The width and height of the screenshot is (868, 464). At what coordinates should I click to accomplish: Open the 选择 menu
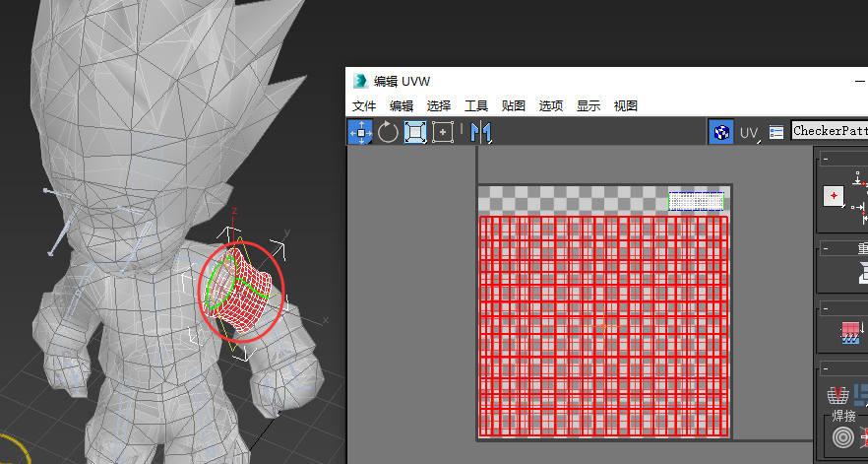(x=439, y=105)
